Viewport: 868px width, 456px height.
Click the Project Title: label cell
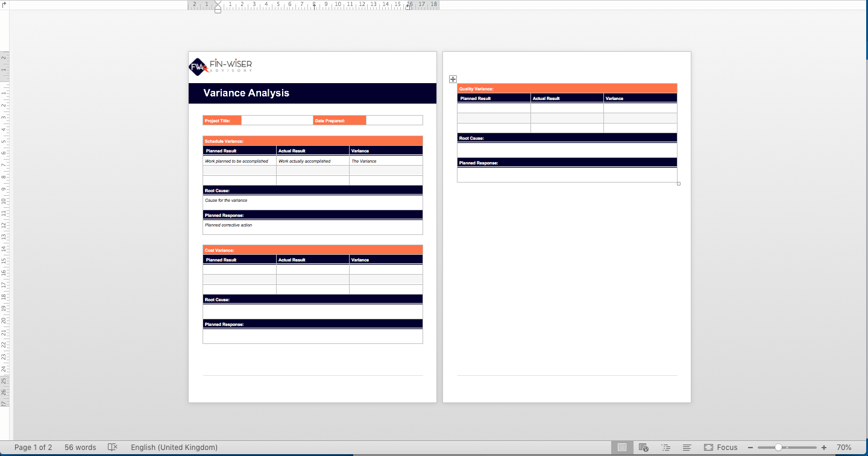[x=222, y=120]
